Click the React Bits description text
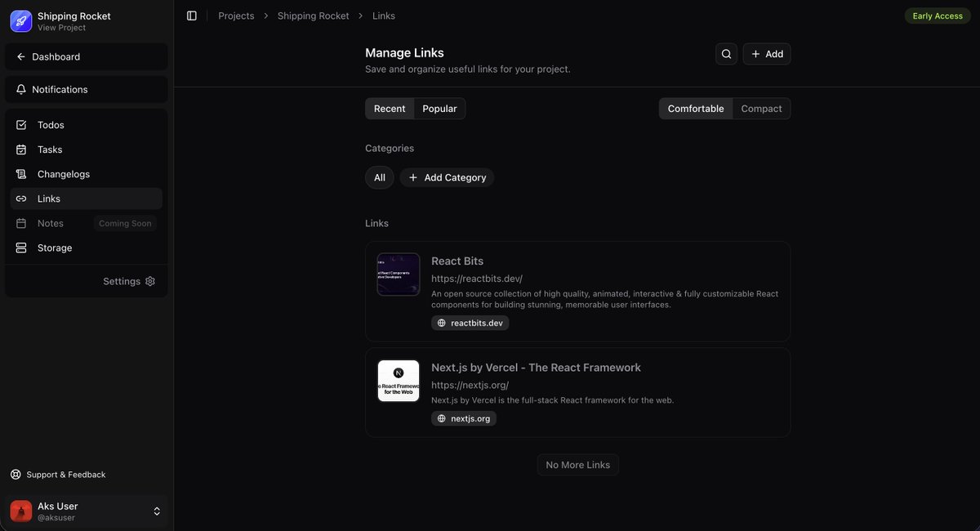The height and width of the screenshot is (531, 980). click(605, 299)
